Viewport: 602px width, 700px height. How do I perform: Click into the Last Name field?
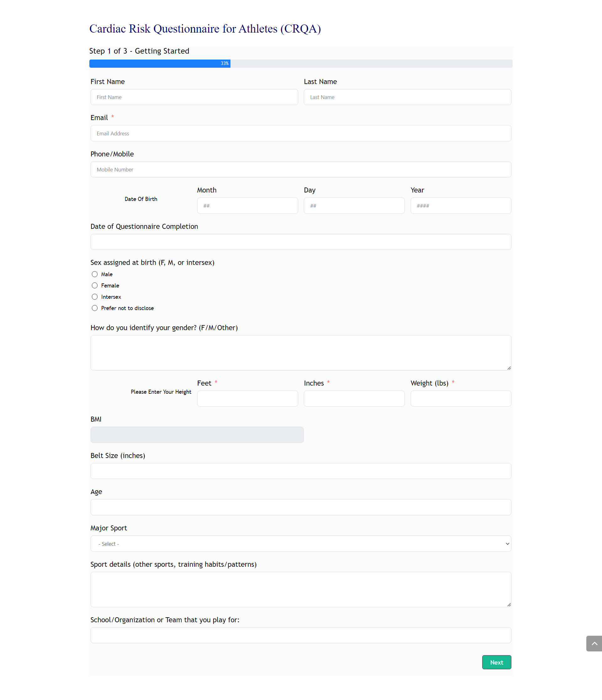(x=407, y=97)
